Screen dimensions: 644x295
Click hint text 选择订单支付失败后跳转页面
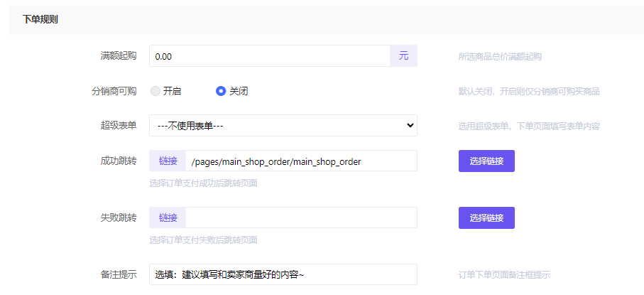[203, 240]
